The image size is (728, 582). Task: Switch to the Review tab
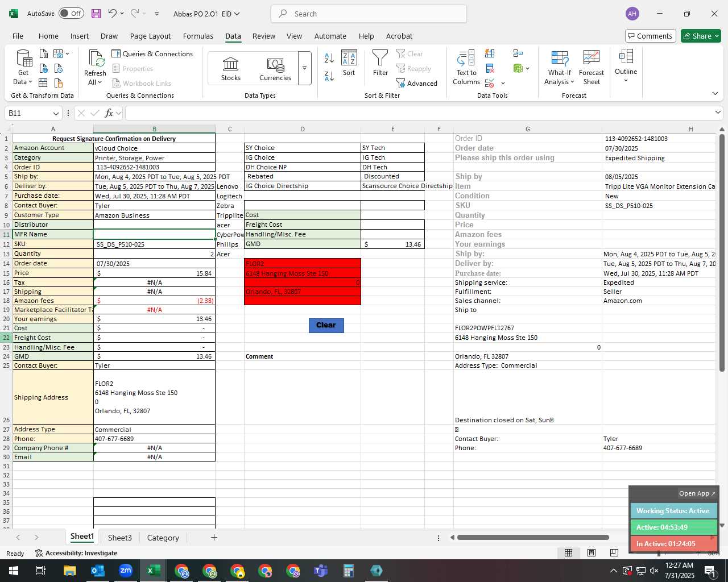264,36
